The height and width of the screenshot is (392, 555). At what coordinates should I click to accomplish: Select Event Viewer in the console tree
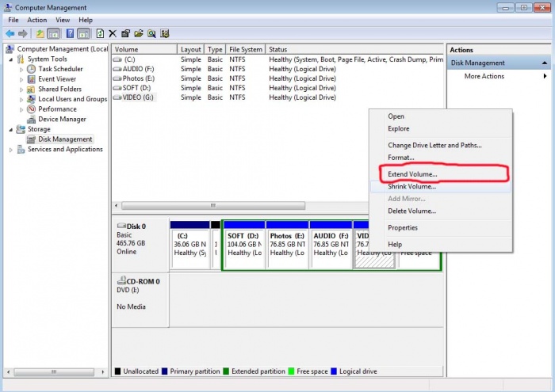pos(57,79)
